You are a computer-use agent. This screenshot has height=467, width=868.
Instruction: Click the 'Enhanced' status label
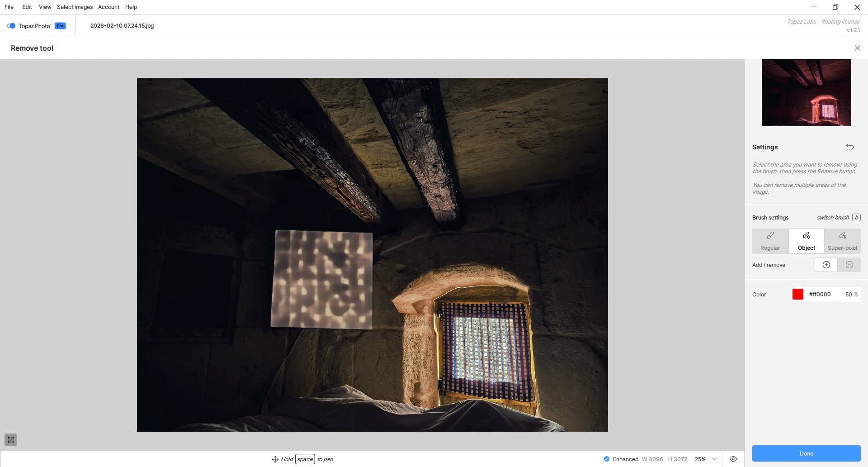pyautogui.click(x=626, y=459)
